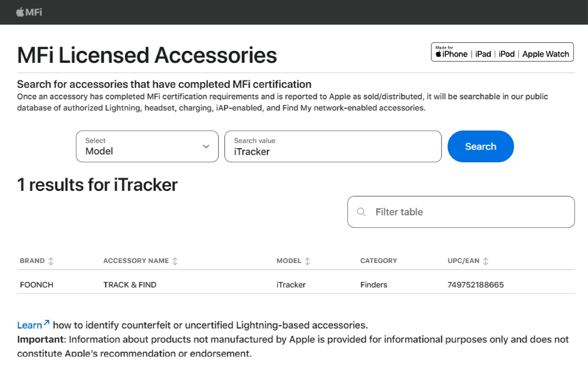The width and height of the screenshot is (588, 381).
Task: Toggle the UPC/EAN sort arrows
Action: pos(486,261)
